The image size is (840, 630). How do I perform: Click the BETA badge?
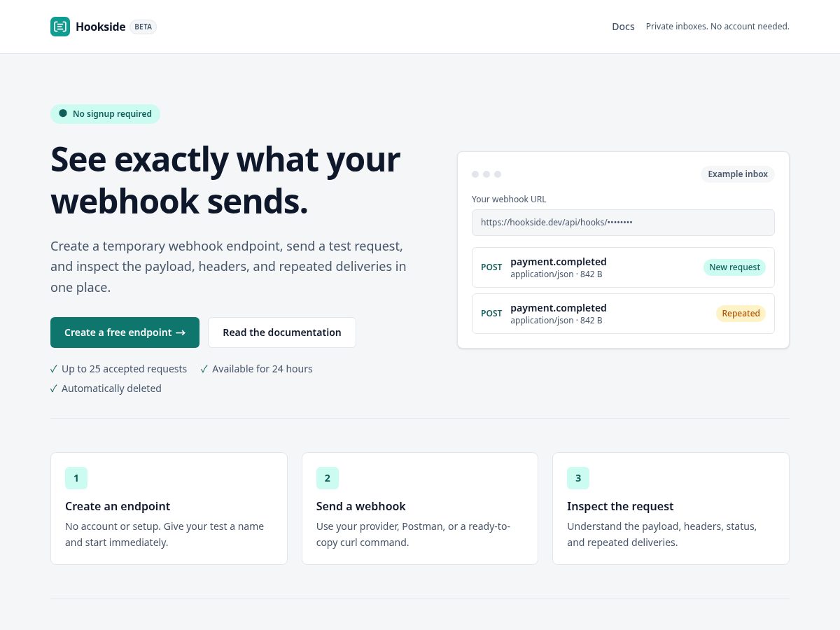(x=143, y=27)
